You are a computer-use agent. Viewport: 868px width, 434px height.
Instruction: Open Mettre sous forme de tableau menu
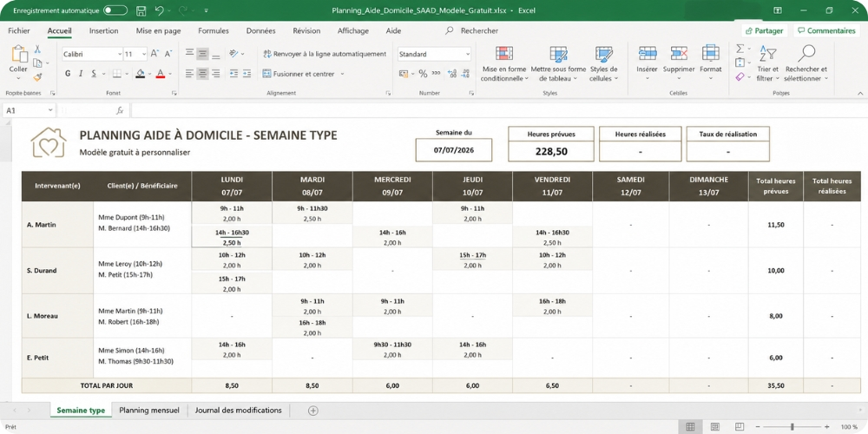coord(558,64)
